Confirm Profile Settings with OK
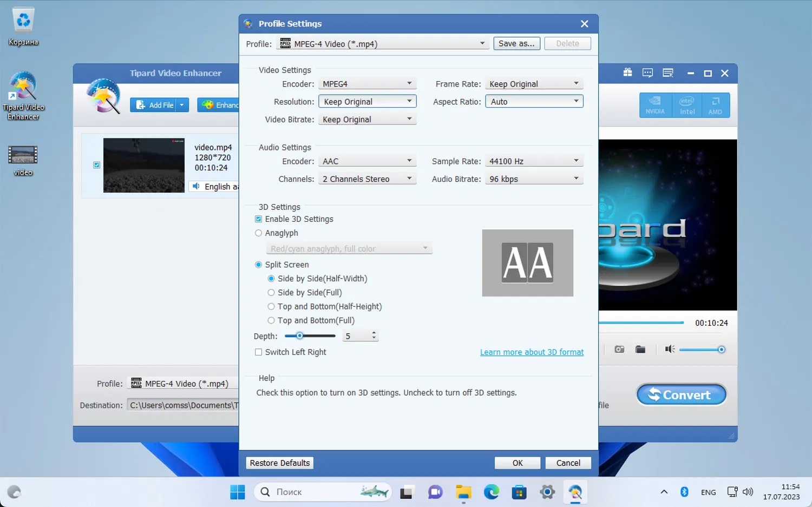This screenshot has height=507, width=812. (x=518, y=463)
